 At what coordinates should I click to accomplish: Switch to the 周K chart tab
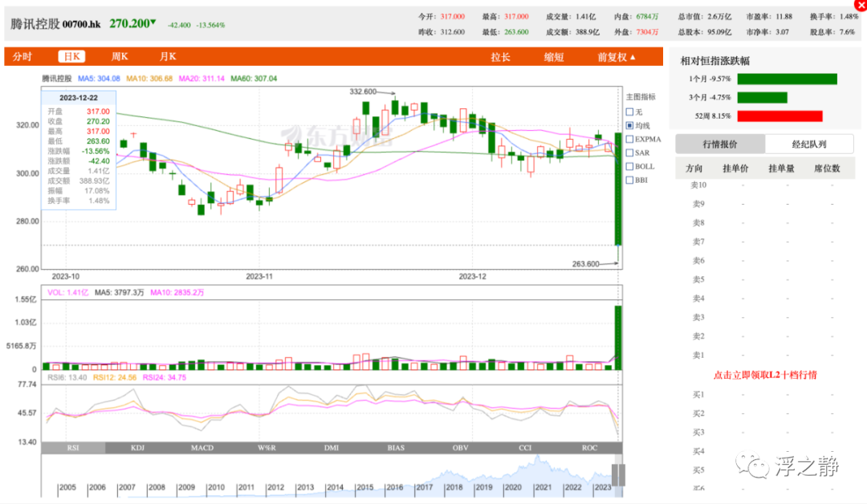pyautogui.click(x=120, y=56)
